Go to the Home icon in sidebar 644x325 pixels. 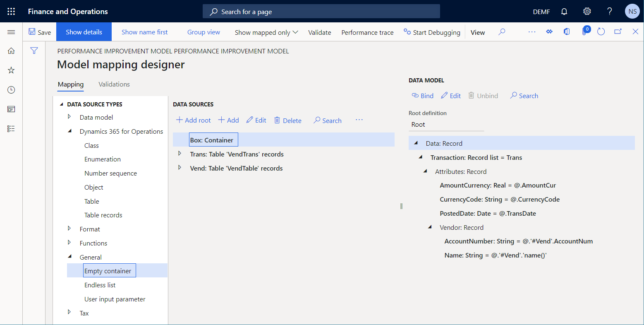coord(11,51)
